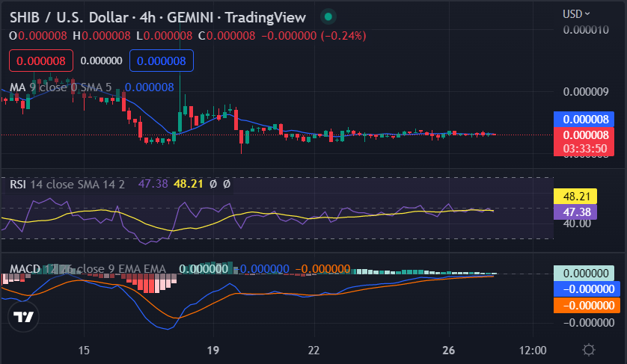Viewport: 627px width, 364px height.
Task: Click the blue 0.000008 buy price box
Action: click(x=162, y=61)
